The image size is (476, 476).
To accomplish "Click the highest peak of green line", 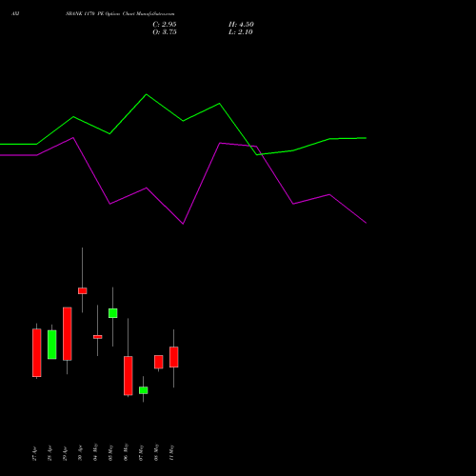I will (x=147, y=94).
